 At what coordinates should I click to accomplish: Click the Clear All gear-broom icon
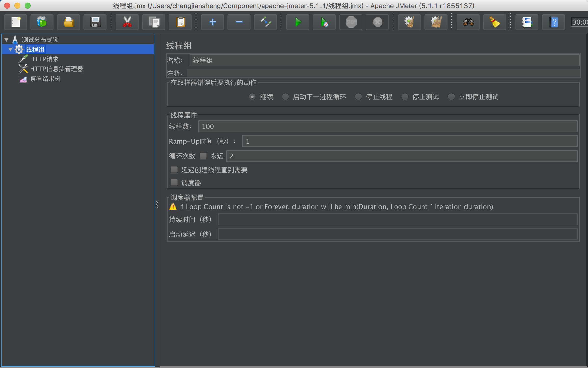pyautogui.click(x=436, y=22)
